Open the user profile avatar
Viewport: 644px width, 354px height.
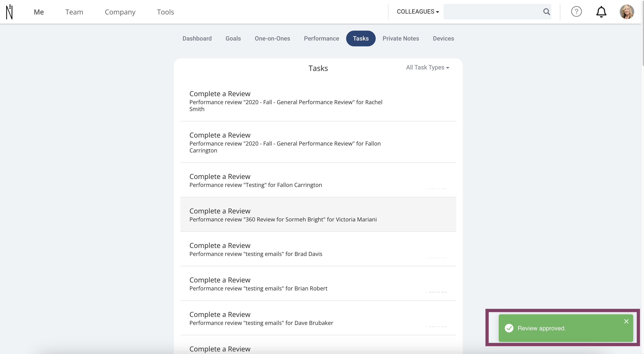pyautogui.click(x=627, y=12)
